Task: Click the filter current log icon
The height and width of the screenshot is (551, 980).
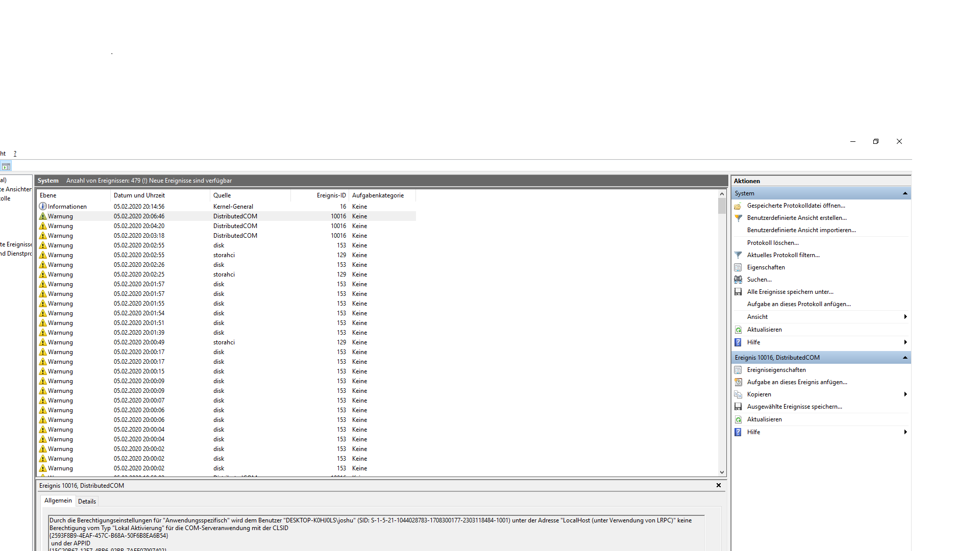Action: [x=738, y=255]
